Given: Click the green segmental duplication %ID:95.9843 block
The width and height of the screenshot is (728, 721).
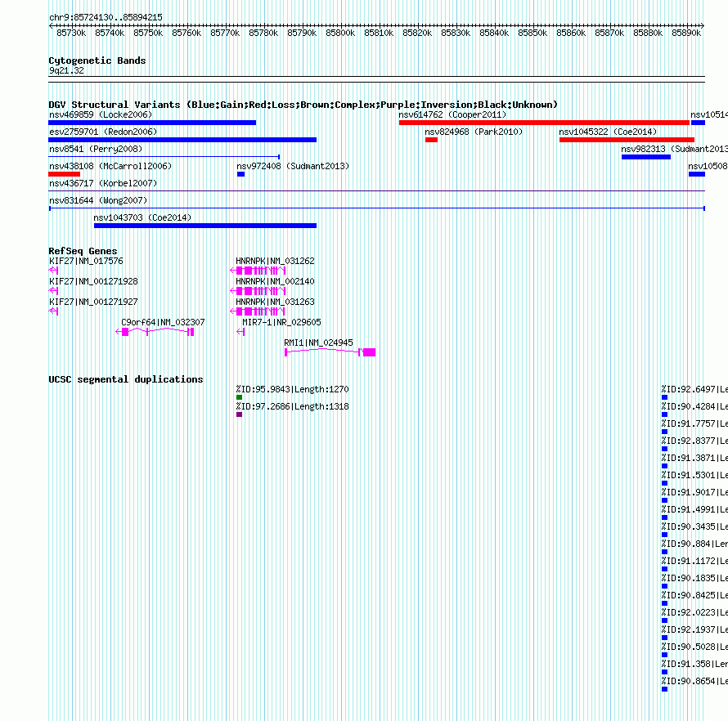Looking at the screenshot, I should (x=239, y=397).
